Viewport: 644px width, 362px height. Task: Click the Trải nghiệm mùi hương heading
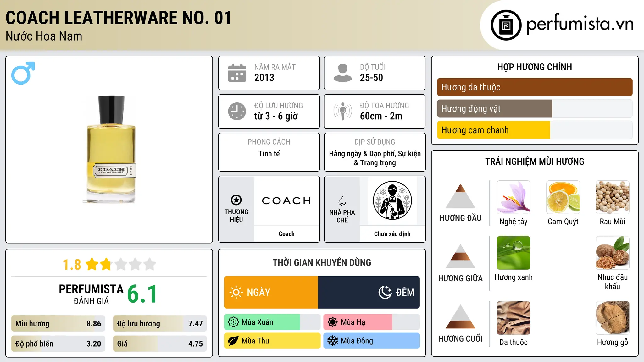click(x=535, y=162)
